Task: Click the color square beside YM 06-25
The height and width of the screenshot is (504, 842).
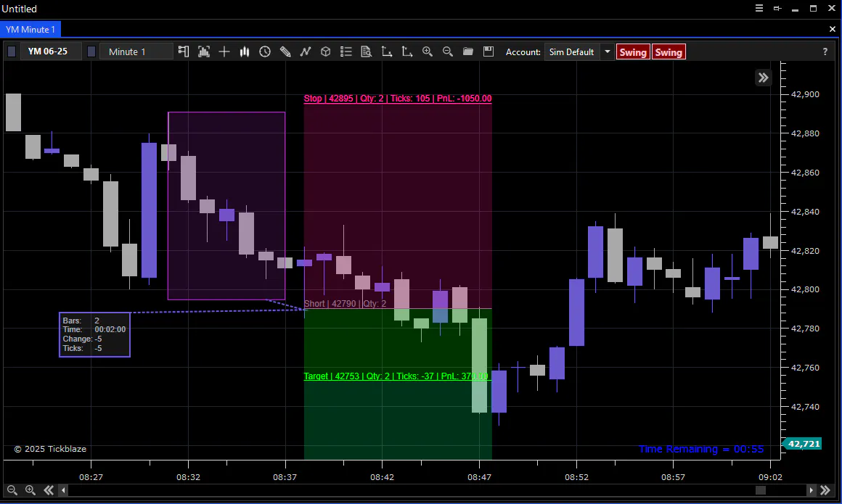Action: pos(12,51)
